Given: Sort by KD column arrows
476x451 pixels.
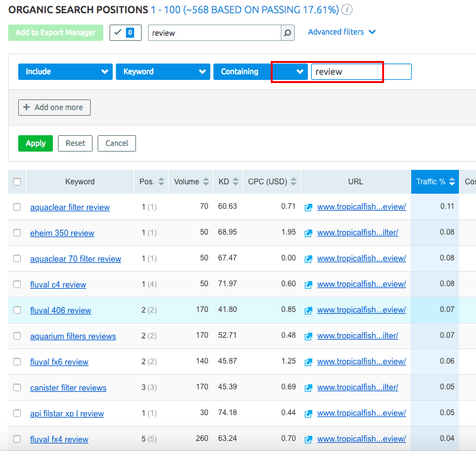Looking at the screenshot, I should (x=235, y=182).
